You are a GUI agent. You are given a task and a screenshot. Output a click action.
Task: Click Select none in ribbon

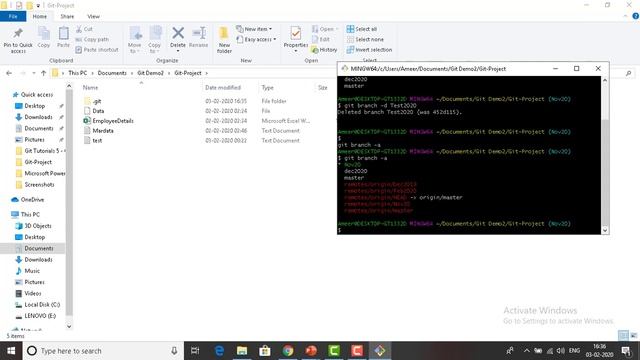pyautogui.click(x=365, y=40)
